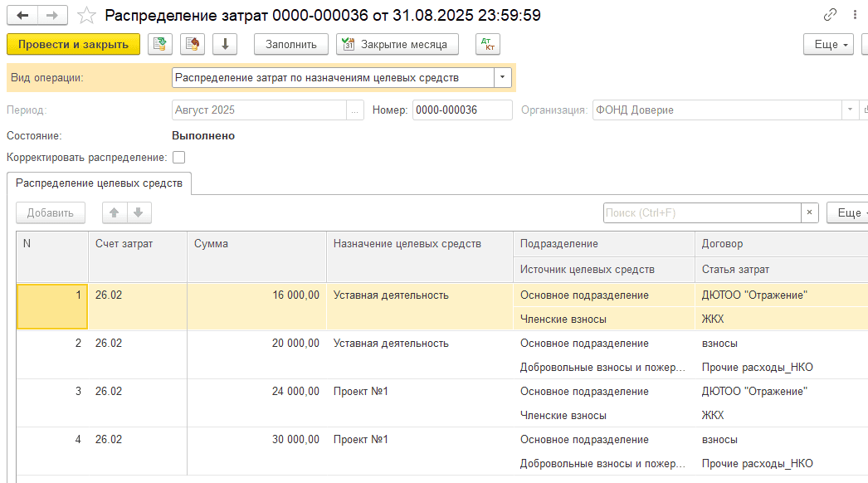Screen dimensions: 868x483
Task: Click the Провести и закрыть button
Action: tap(73, 44)
